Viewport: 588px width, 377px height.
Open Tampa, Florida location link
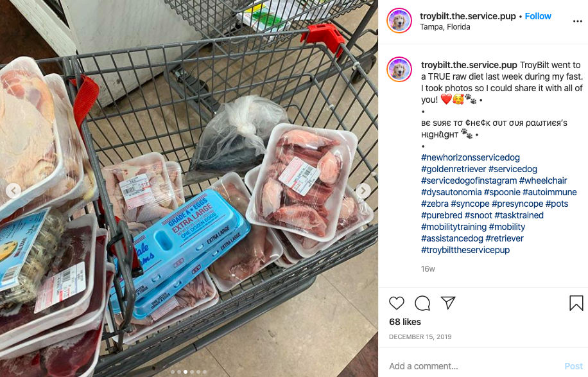pos(445,27)
